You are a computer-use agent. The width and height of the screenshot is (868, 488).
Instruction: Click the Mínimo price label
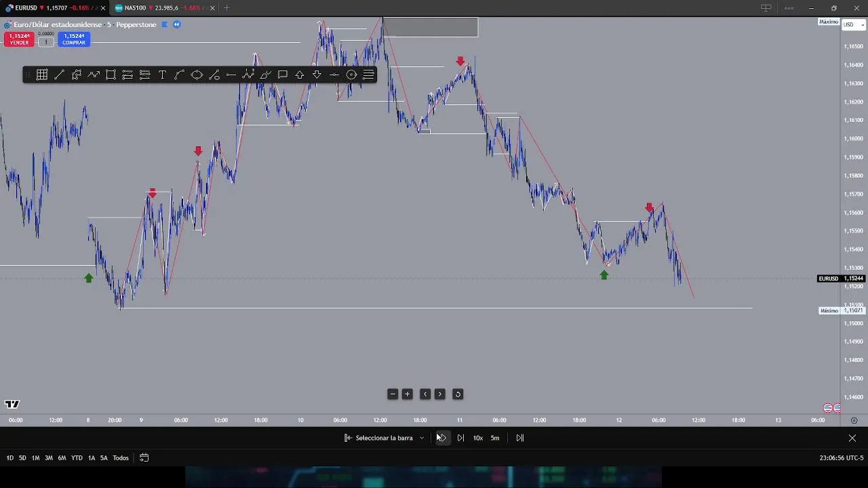coord(829,310)
